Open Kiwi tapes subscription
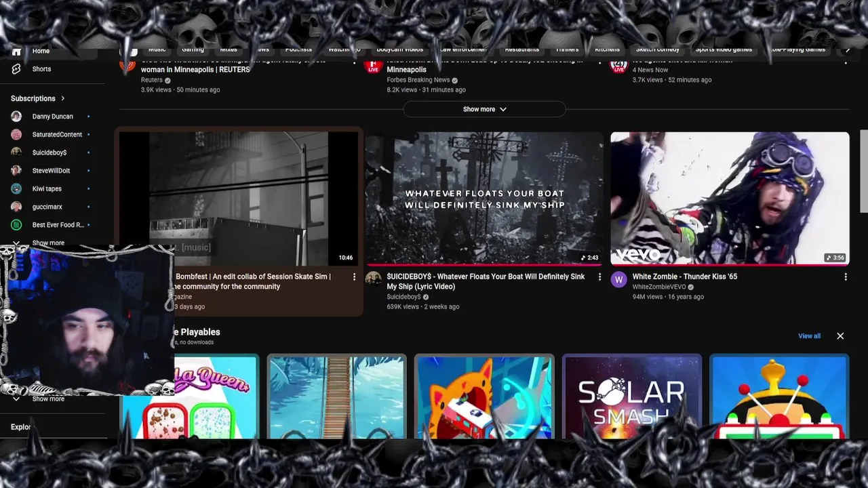 coord(47,189)
